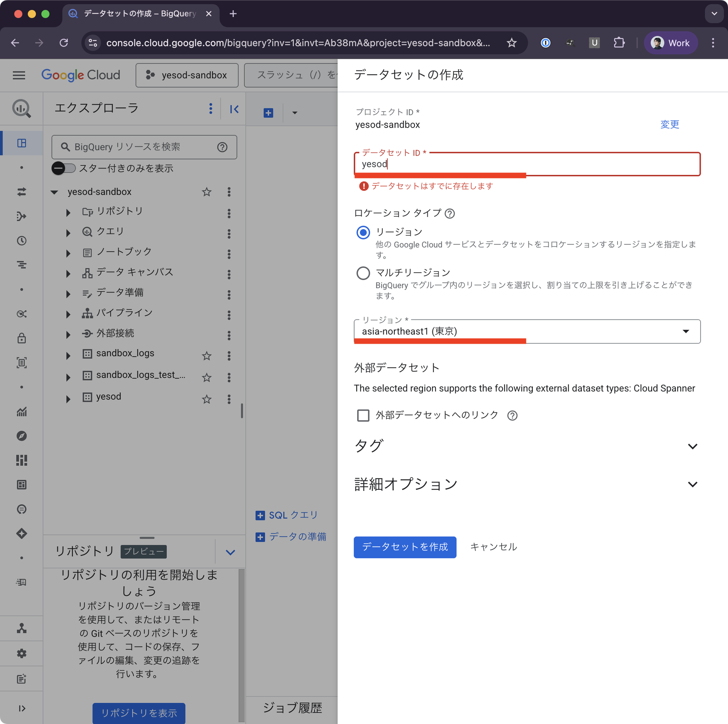Star the sandbox_logs dataset
The width and height of the screenshot is (728, 724).
pyautogui.click(x=207, y=355)
